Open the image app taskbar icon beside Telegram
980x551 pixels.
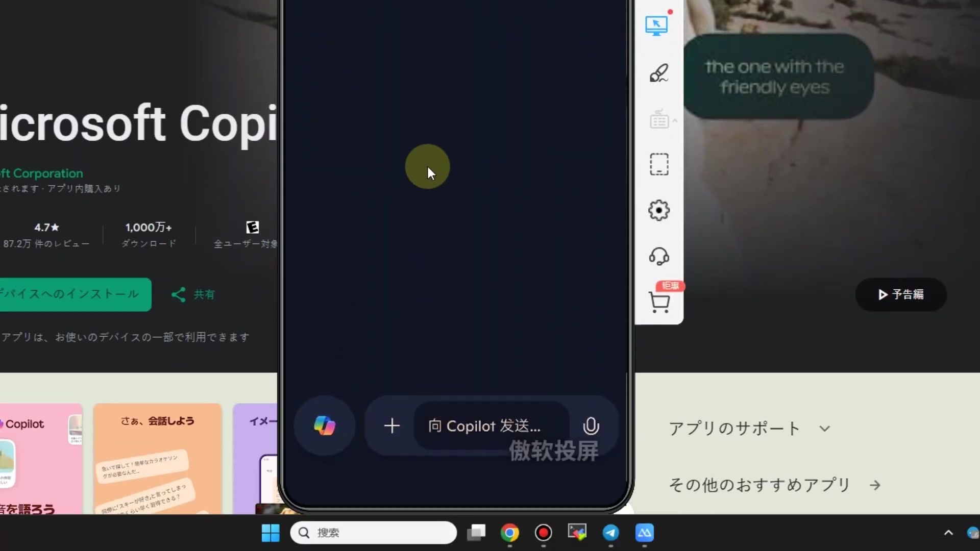pos(577,533)
